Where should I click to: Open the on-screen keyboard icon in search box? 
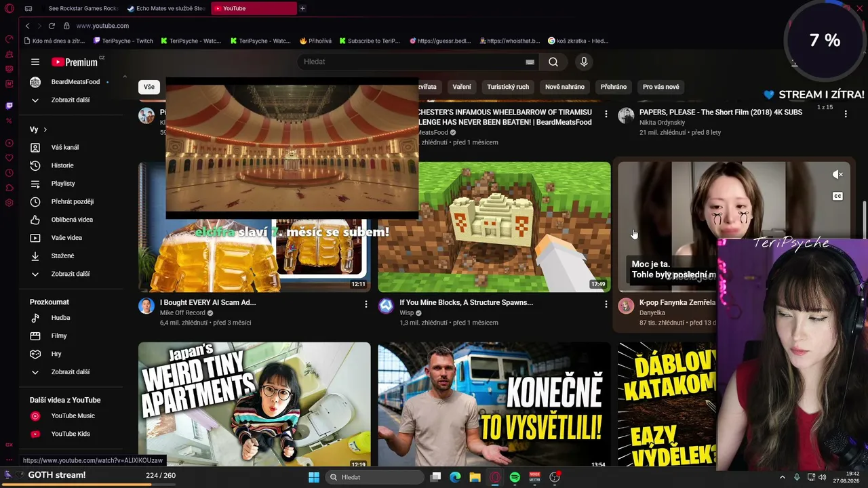tap(530, 62)
